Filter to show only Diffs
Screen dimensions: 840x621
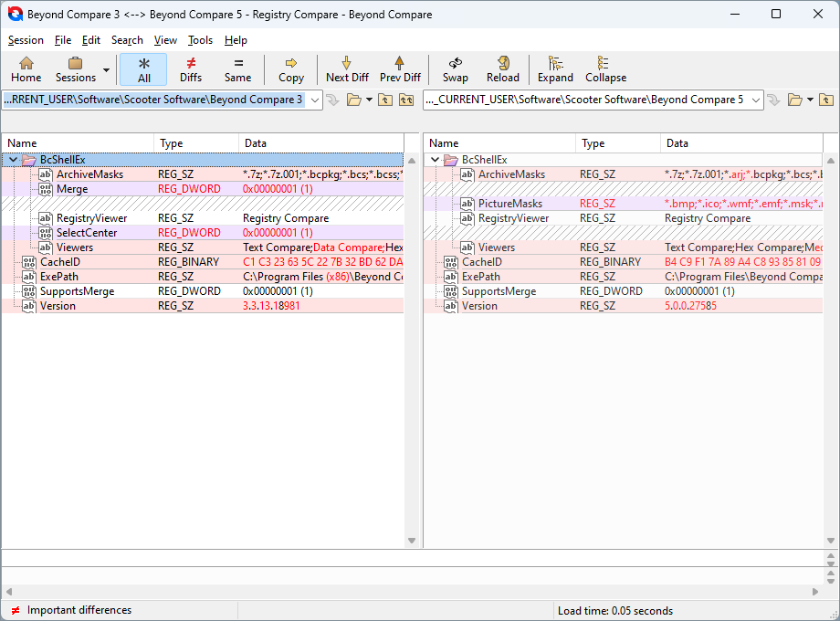click(x=191, y=68)
